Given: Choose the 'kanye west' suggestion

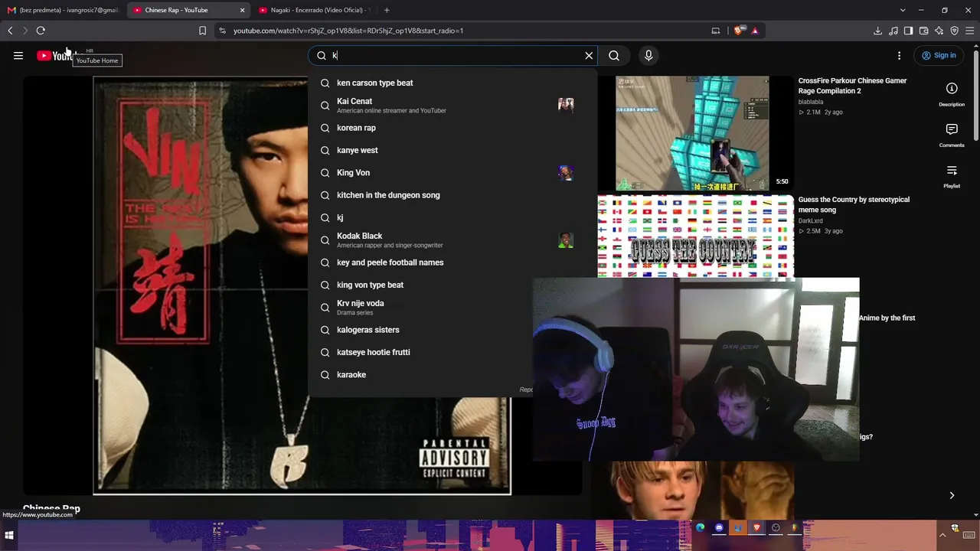Looking at the screenshot, I should coord(452,150).
